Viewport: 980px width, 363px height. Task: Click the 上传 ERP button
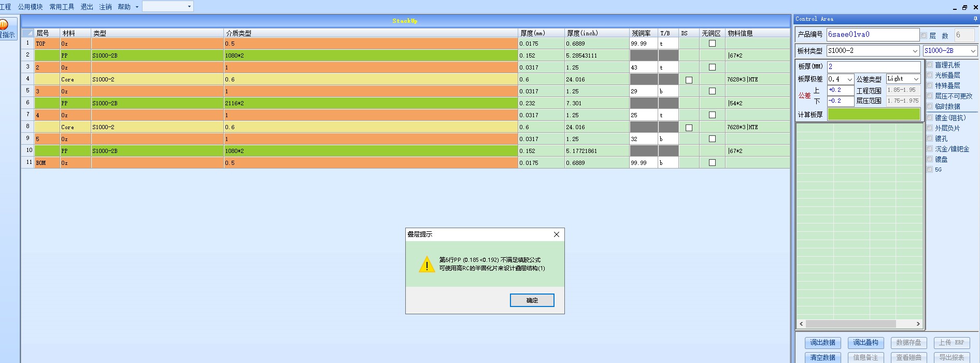coord(951,343)
